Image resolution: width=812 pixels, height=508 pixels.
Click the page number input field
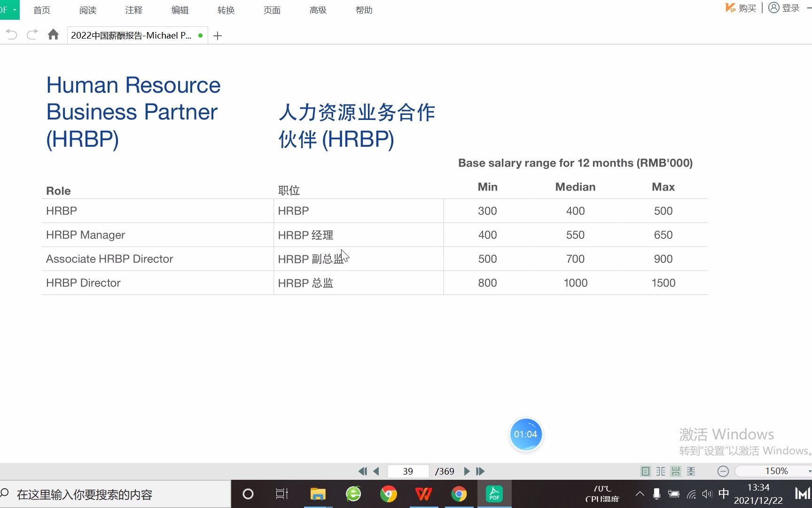tap(408, 471)
